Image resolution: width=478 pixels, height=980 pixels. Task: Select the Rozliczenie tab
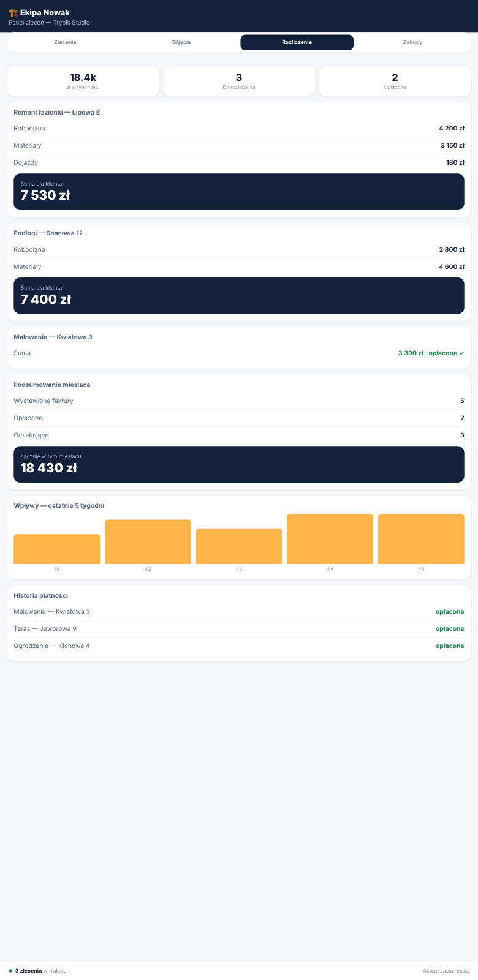(297, 42)
